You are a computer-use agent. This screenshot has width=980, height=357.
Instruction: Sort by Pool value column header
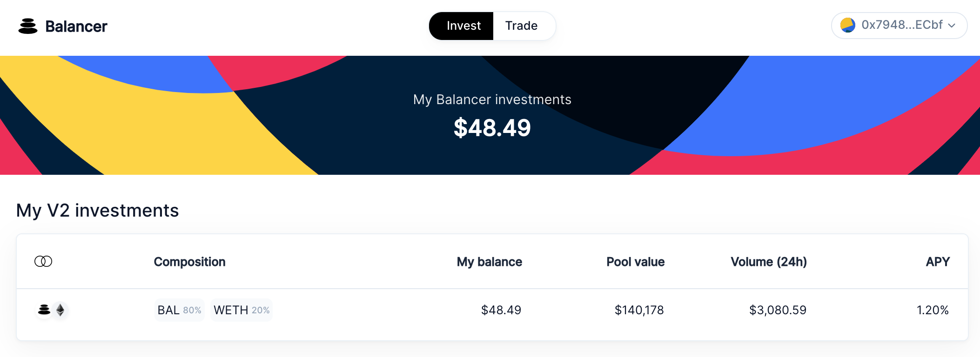635,262
